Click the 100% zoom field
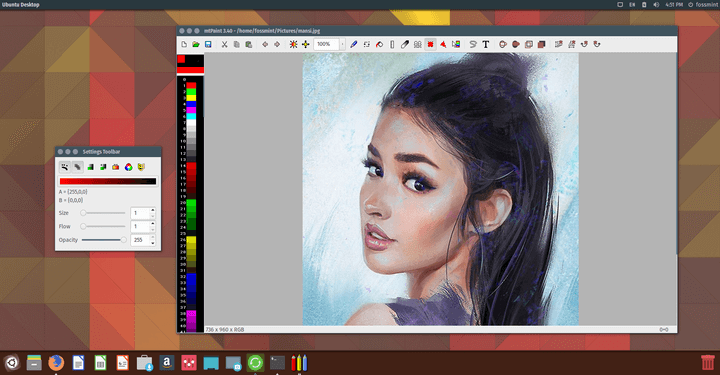This screenshot has height=375, width=720. tap(327, 45)
